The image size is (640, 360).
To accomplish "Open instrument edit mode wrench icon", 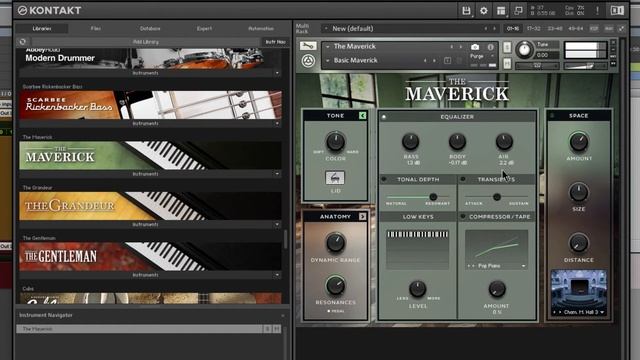I will [308, 46].
